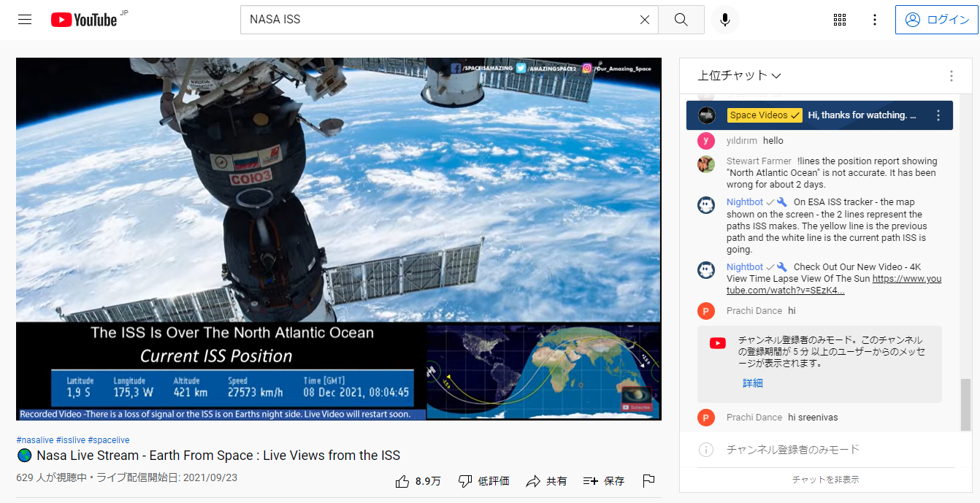Open 詳細 details about subscriber-only mode
The image size is (980, 503).
(x=753, y=383)
